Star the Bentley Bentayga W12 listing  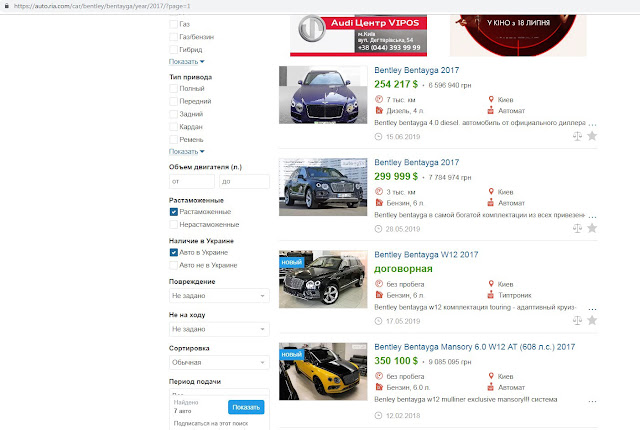[x=592, y=319]
